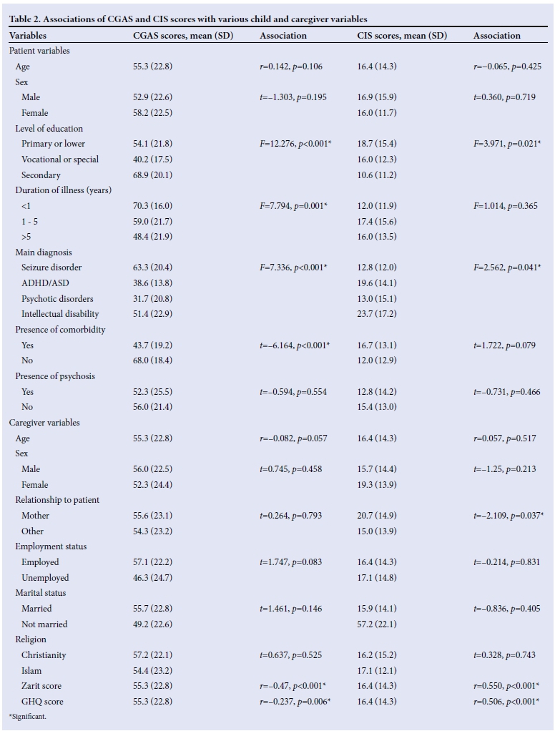This screenshot has width=560, height=736.
Task: Select the Zarit score row label
Action: (x=41, y=686)
